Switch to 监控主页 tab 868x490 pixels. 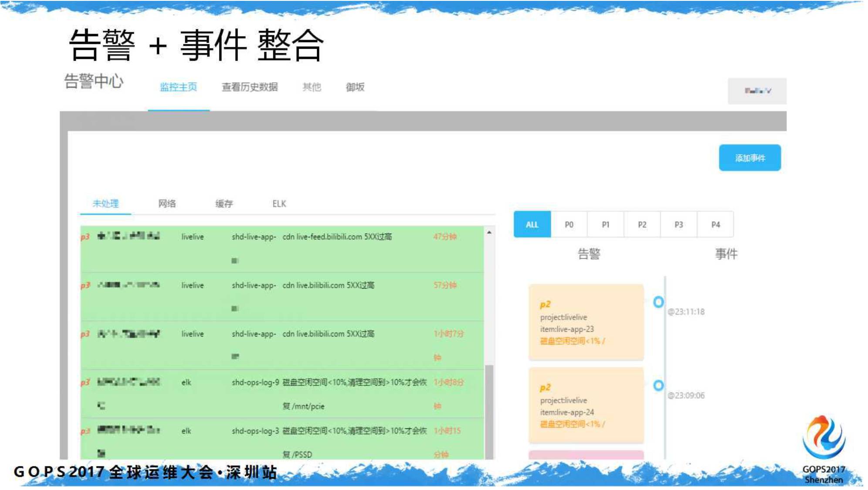point(178,87)
